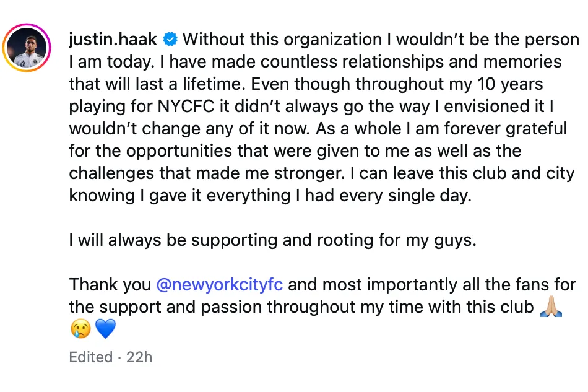Click the blue heart emoji
The image size is (588, 392).
[x=105, y=329]
